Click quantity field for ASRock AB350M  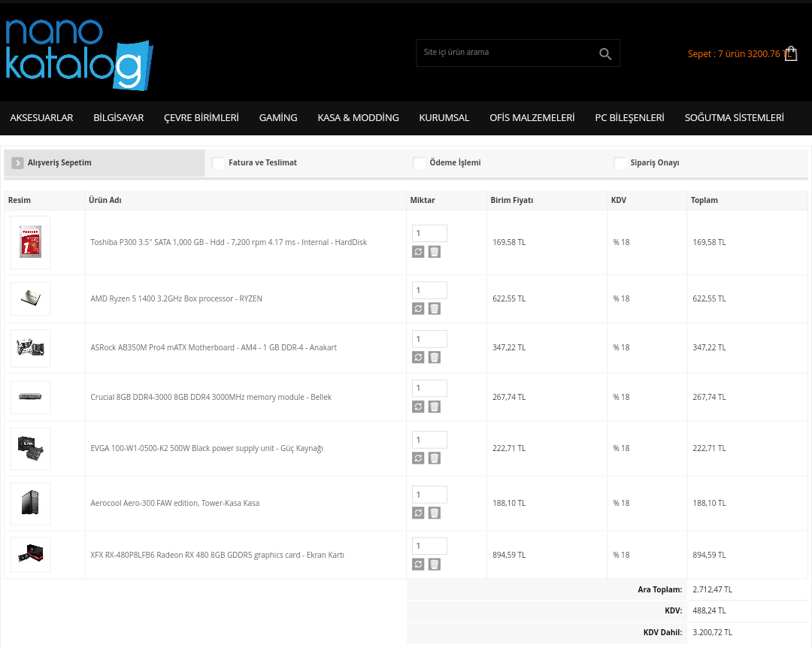pyautogui.click(x=429, y=339)
